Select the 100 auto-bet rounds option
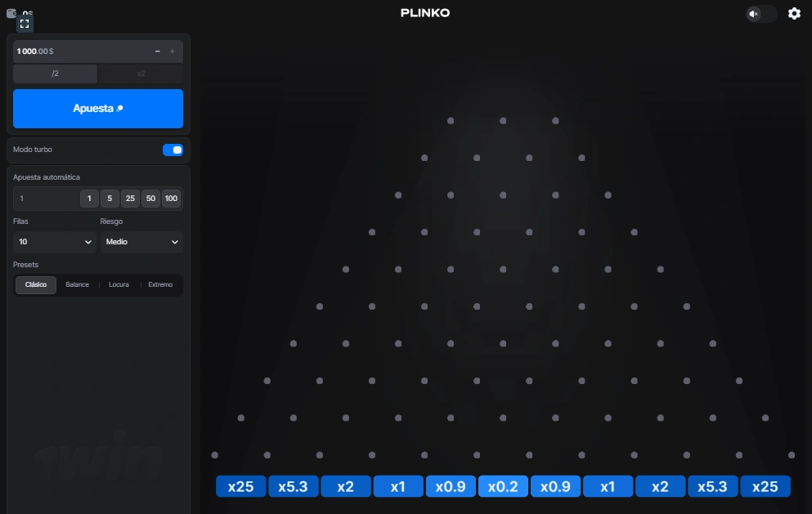 pyautogui.click(x=171, y=199)
